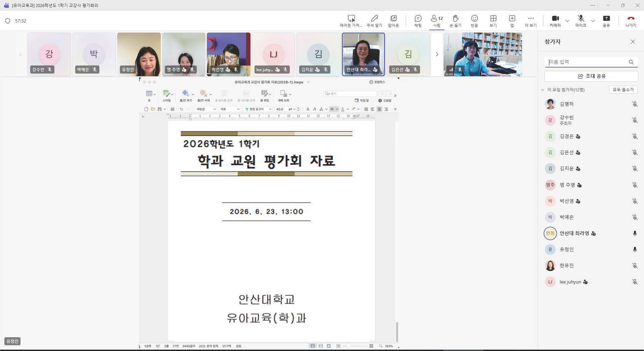This screenshot has height=351, width=644.
Task: Click the New document icon in document toolbar
Action: click(x=146, y=109)
